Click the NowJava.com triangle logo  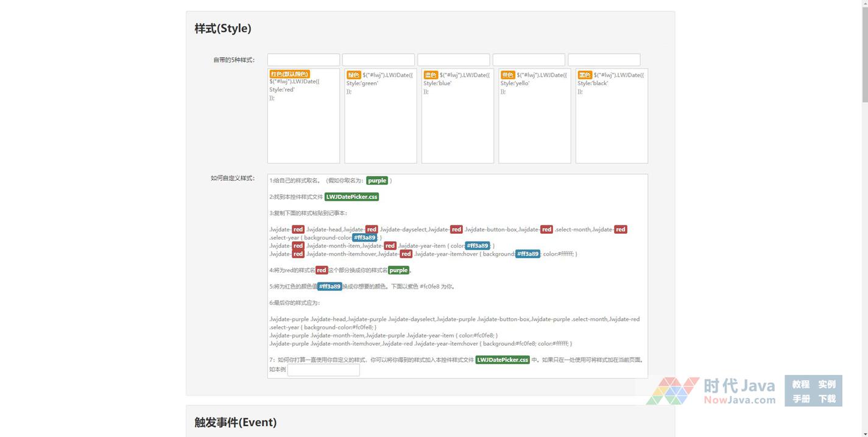[672, 391]
